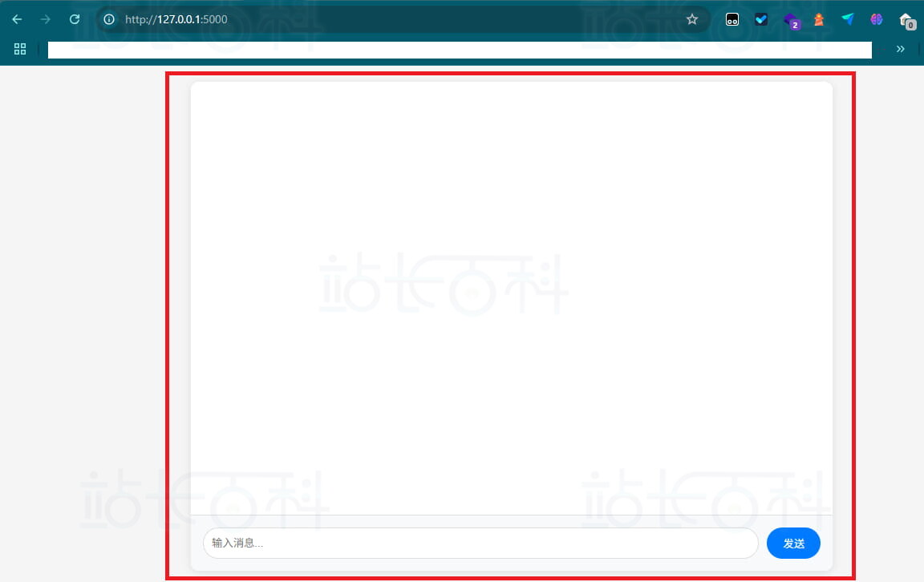Image resolution: width=924 pixels, height=582 pixels.
Task: Click inside the empty chat message area
Action: [x=512, y=297]
